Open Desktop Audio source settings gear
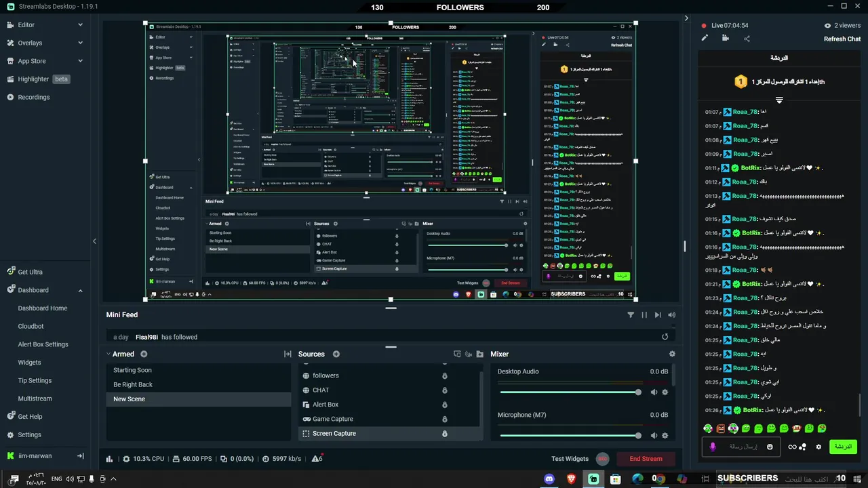 click(x=665, y=392)
